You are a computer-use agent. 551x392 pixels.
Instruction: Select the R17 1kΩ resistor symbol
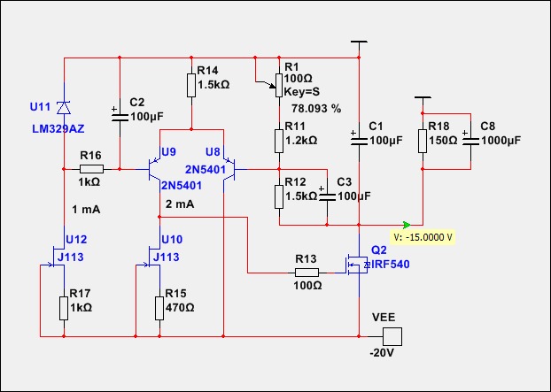pyautogui.click(x=64, y=308)
